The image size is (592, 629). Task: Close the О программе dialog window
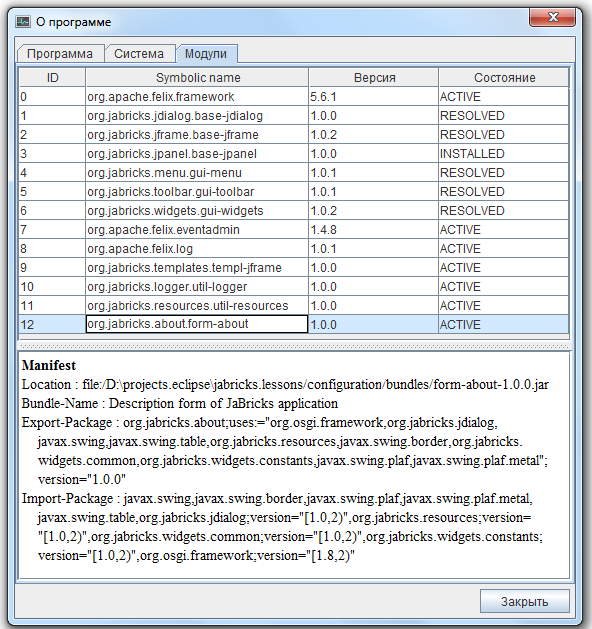tap(553, 17)
